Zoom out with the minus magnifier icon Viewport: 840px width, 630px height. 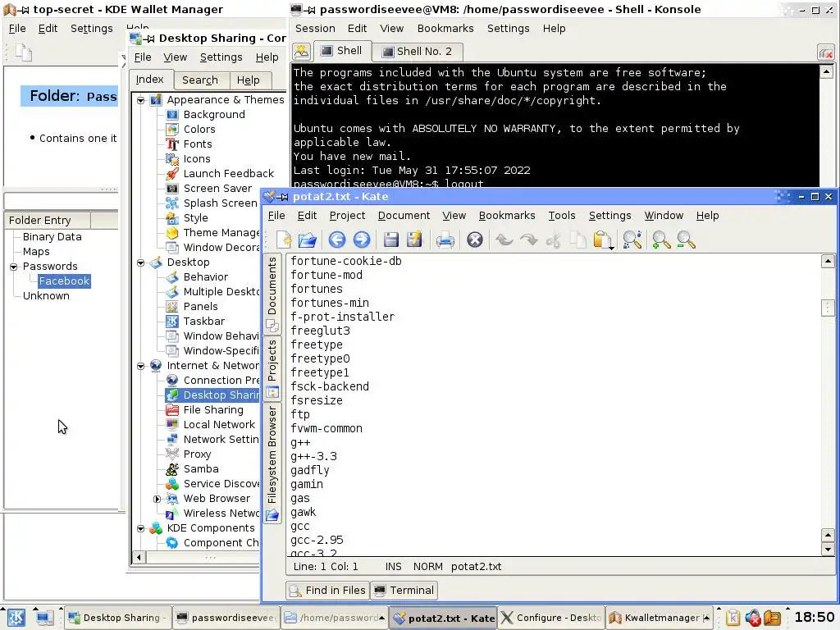pyautogui.click(x=686, y=240)
